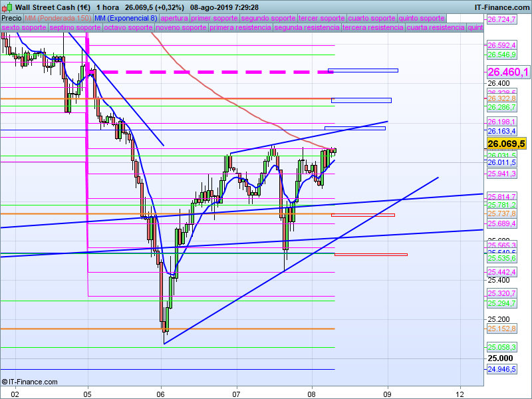Click the green 25.535,6 price label

point(502,258)
